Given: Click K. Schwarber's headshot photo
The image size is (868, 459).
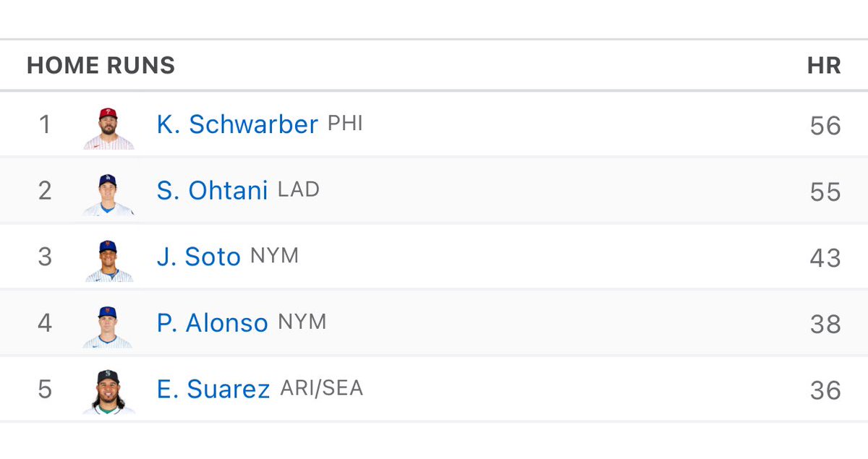Looking at the screenshot, I should (109, 128).
